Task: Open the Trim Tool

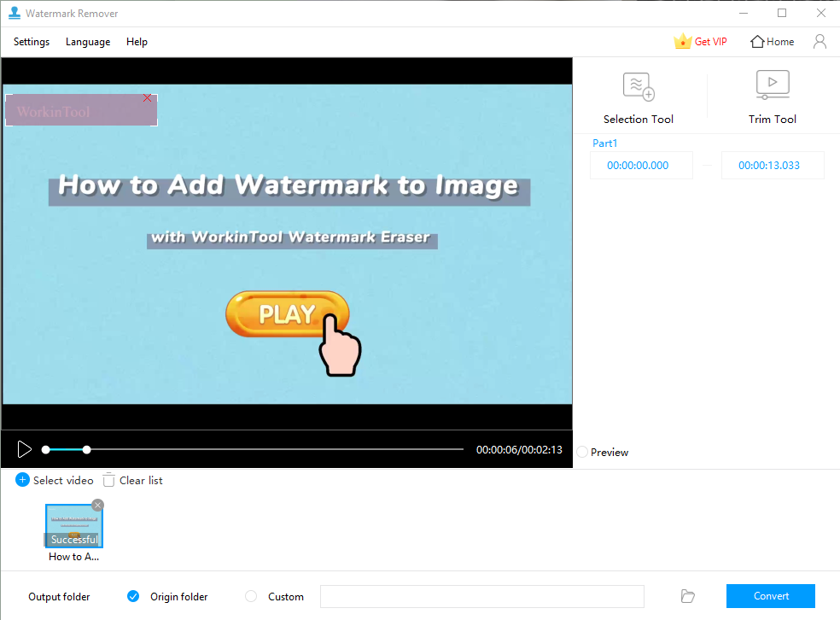Action: coord(772,86)
